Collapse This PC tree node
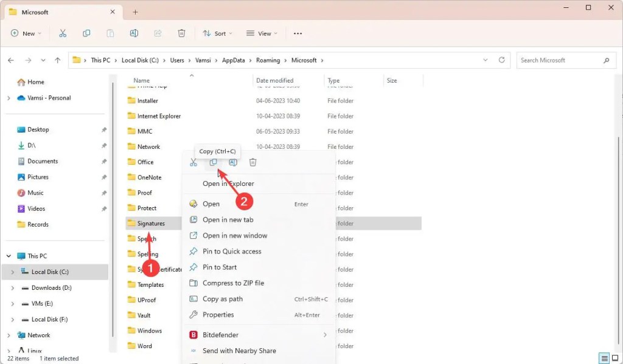This screenshot has width=623, height=364. (9, 256)
